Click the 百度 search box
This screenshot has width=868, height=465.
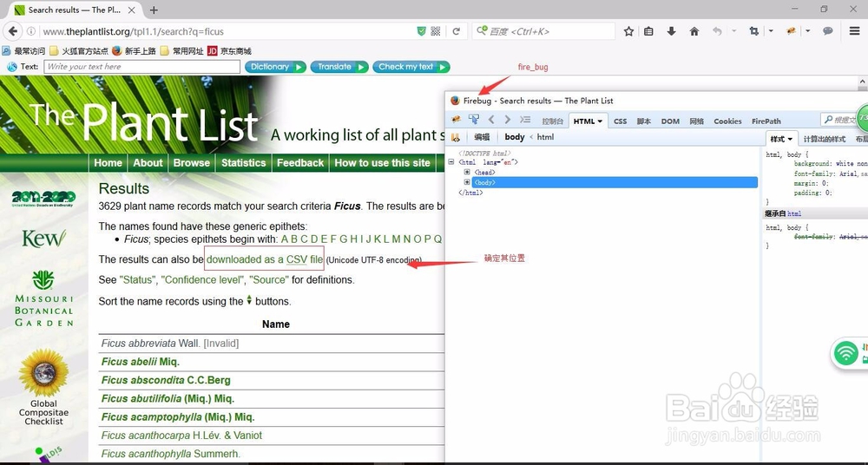pos(543,31)
